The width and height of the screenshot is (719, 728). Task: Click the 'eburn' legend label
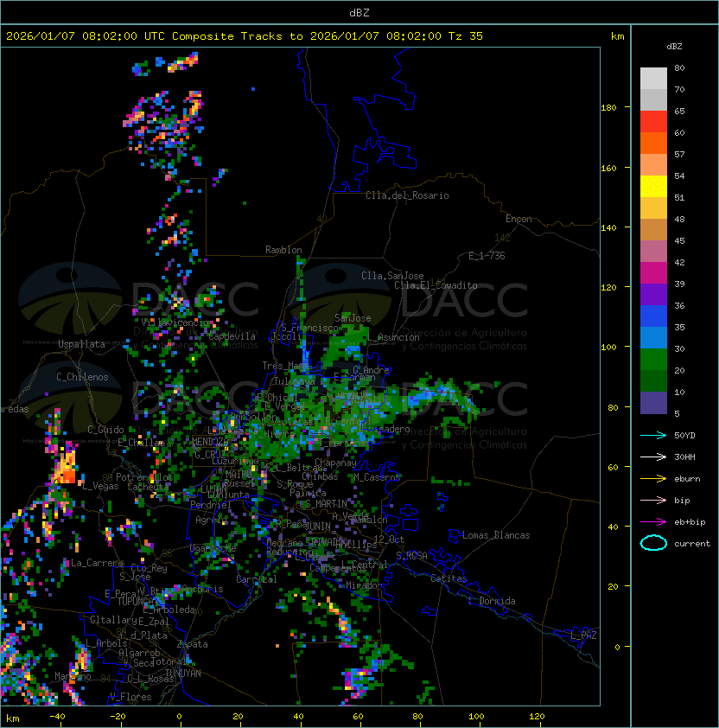click(687, 479)
